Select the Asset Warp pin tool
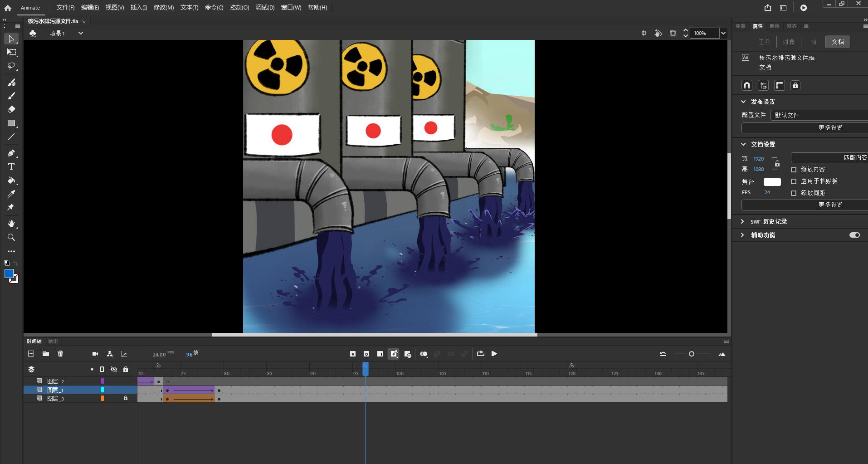868x464 pixels. point(11,207)
